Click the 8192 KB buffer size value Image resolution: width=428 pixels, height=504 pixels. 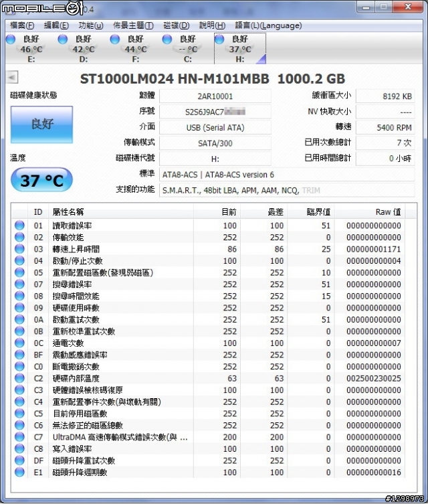coord(385,96)
